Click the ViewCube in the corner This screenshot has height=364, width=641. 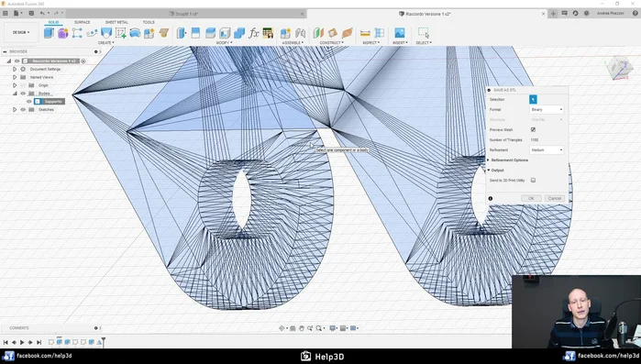(x=620, y=68)
